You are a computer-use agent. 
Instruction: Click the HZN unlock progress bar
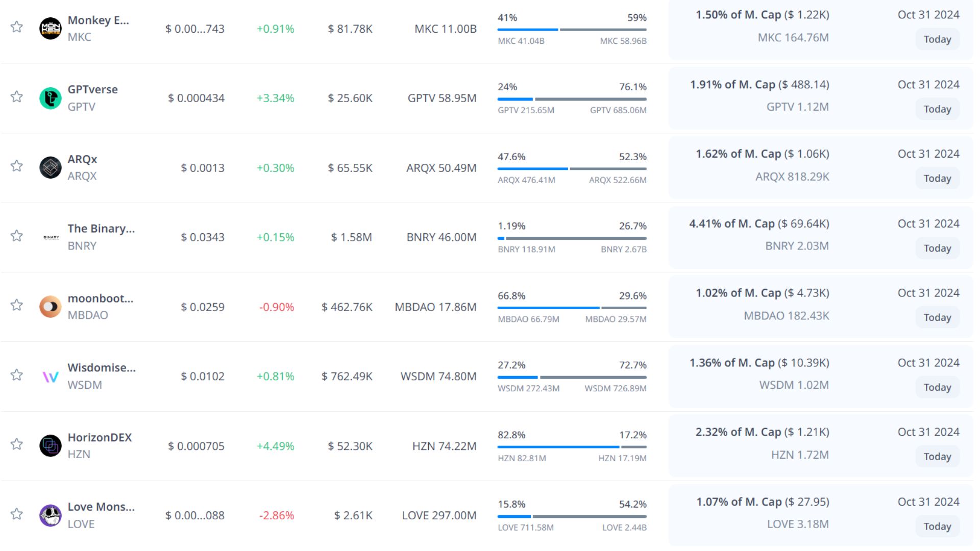[572, 447]
